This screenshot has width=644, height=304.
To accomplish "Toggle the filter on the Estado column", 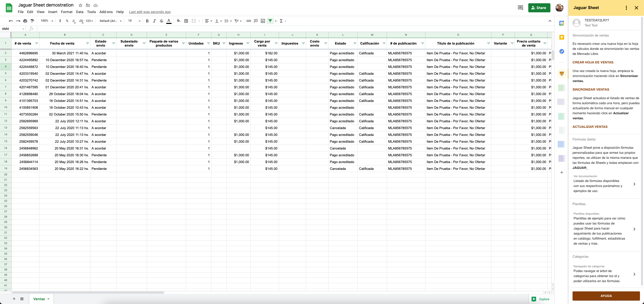I will 355,43.
